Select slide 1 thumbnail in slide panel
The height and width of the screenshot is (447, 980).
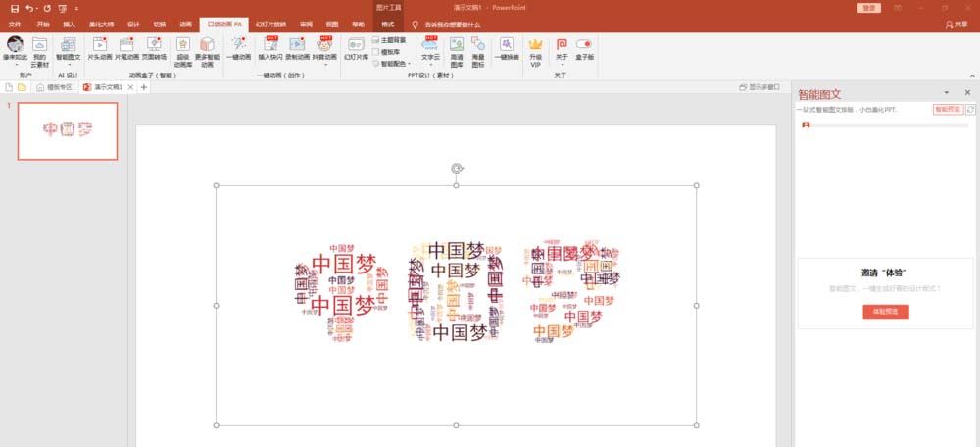tap(68, 130)
